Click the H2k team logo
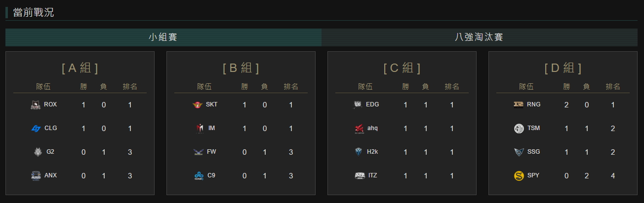Screen dimensions: 644x203 359,152
